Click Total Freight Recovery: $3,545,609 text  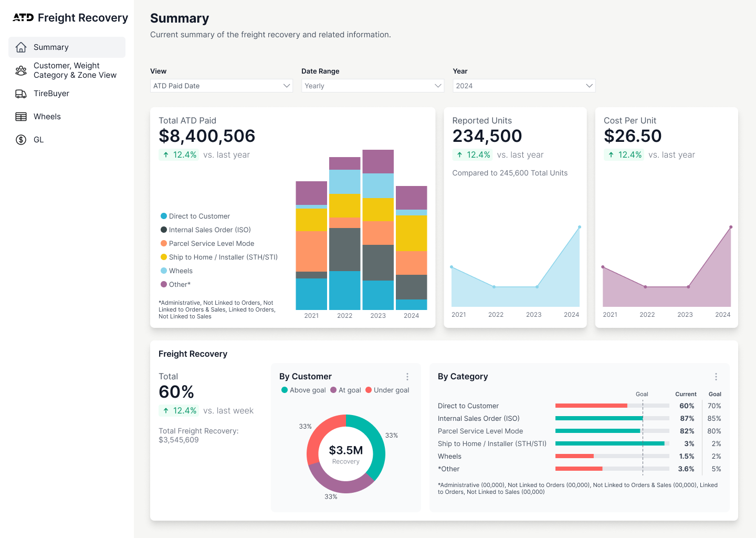[198, 435]
